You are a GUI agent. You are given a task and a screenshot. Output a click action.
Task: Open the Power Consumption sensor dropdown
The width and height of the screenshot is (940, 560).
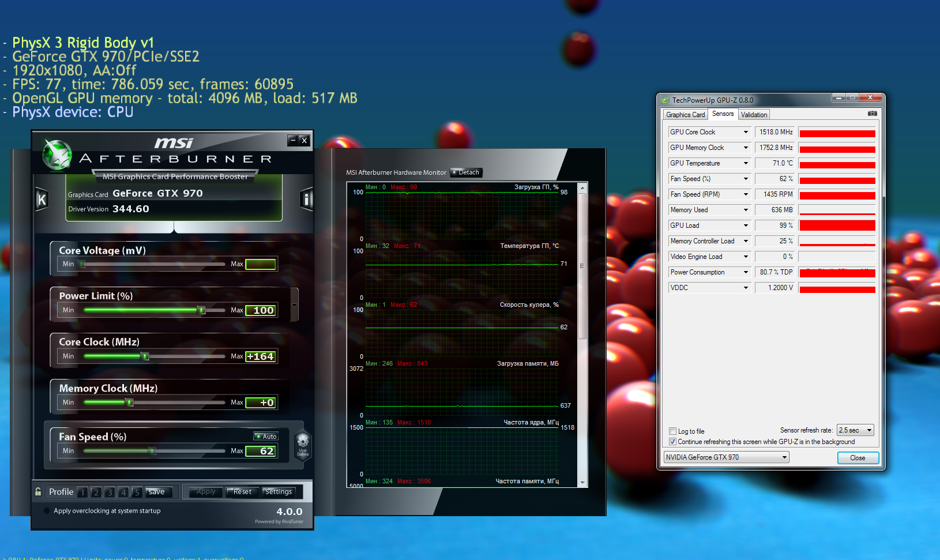point(746,272)
